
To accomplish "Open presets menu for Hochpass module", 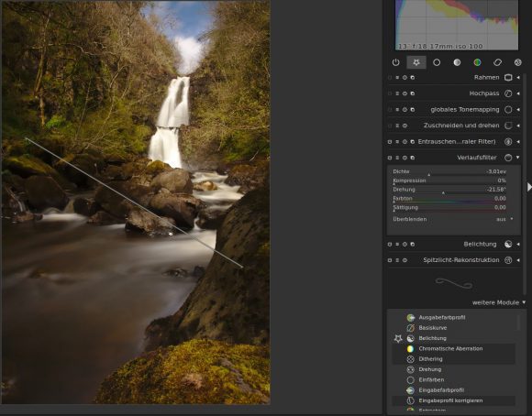I will click(x=397, y=93).
